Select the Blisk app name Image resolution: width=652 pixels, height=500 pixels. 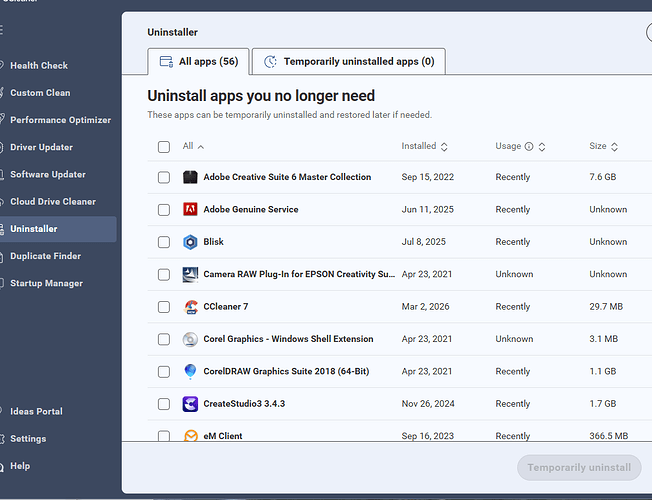pyautogui.click(x=213, y=242)
